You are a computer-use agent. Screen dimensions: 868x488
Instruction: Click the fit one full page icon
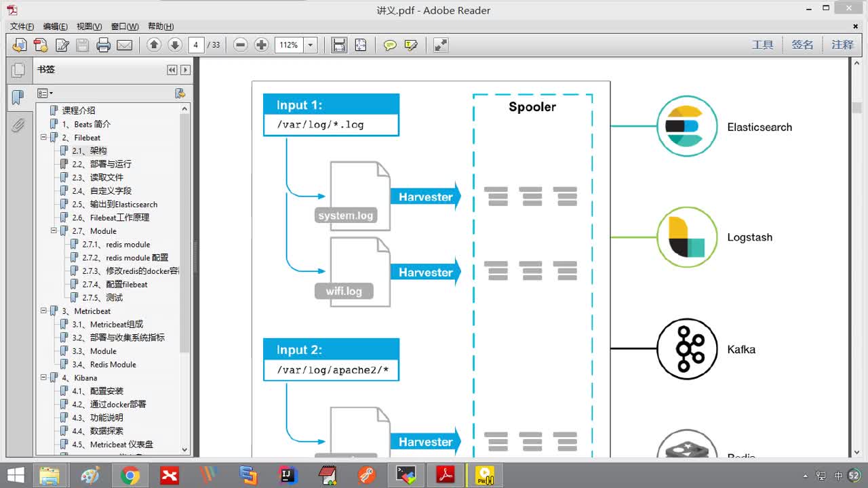click(x=360, y=45)
